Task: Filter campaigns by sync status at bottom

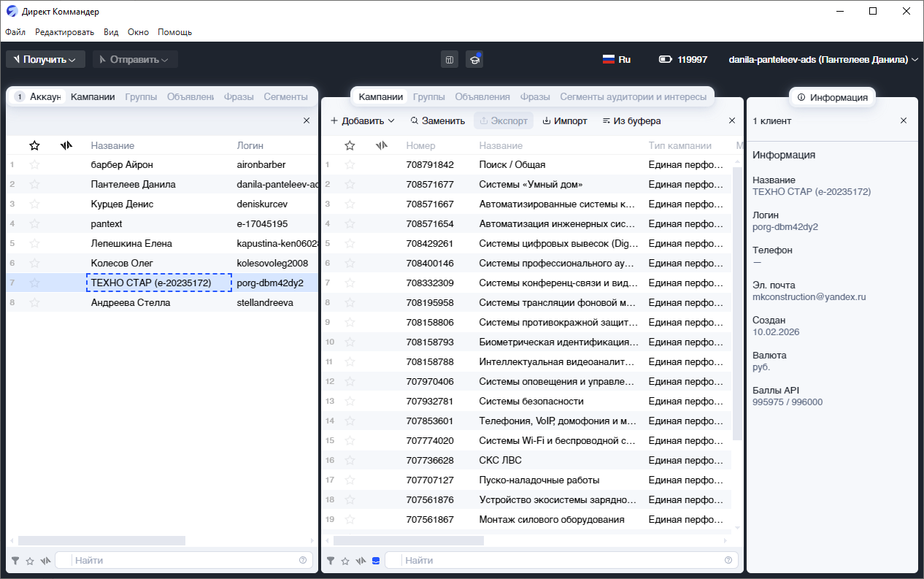Action: click(x=361, y=561)
